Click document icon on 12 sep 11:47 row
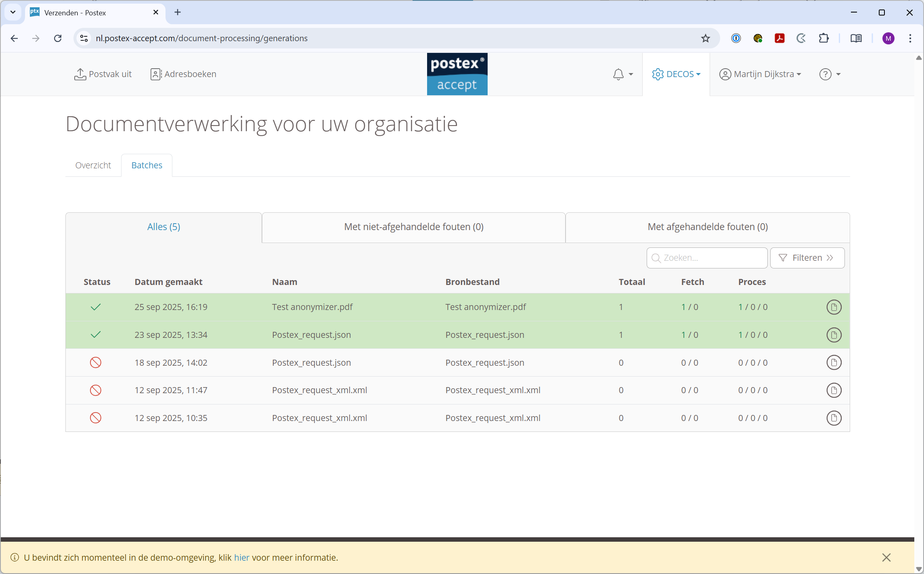Screen dimensions: 924x574 (834, 390)
